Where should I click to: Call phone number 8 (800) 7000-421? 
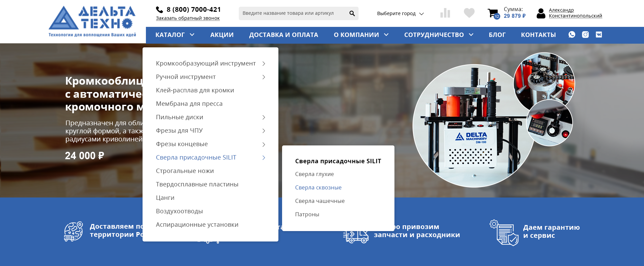point(194,10)
